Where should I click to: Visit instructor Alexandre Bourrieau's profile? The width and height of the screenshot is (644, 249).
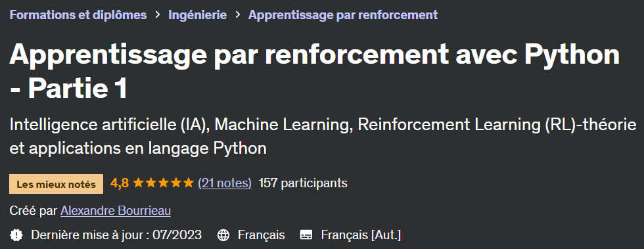pos(116,211)
